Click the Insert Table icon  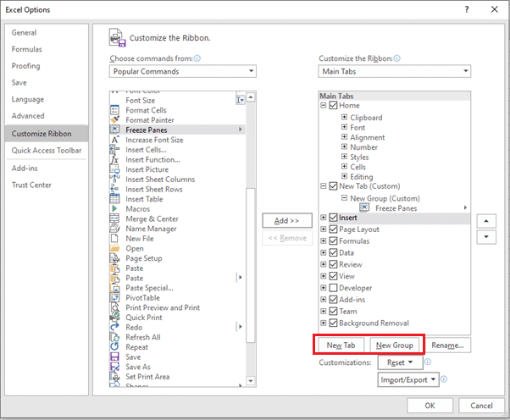pyautogui.click(x=114, y=199)
